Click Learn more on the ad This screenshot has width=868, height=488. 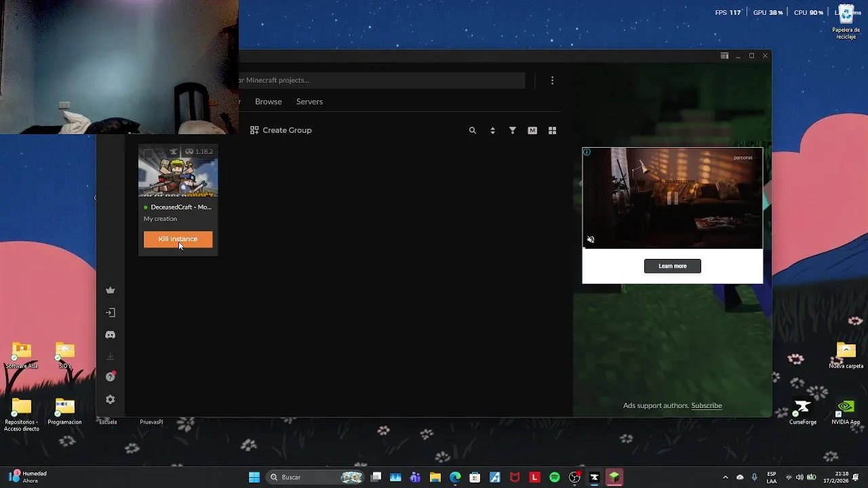673,266
